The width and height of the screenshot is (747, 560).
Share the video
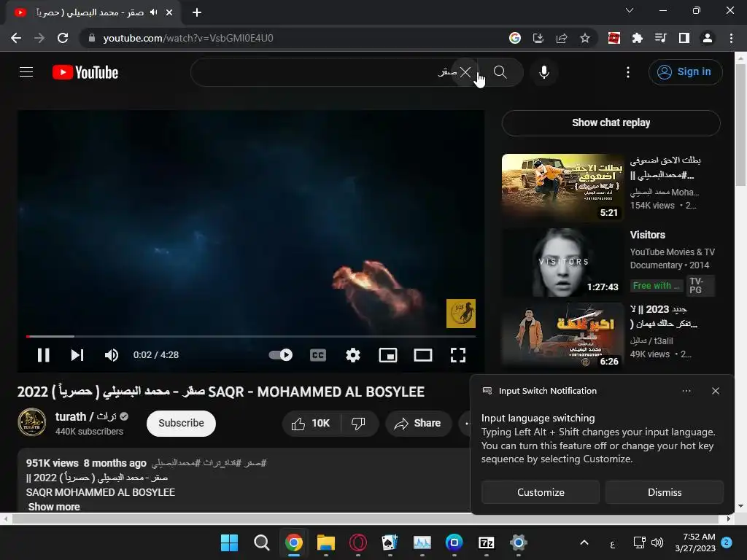pyautogui.click(x=418, y=423)
